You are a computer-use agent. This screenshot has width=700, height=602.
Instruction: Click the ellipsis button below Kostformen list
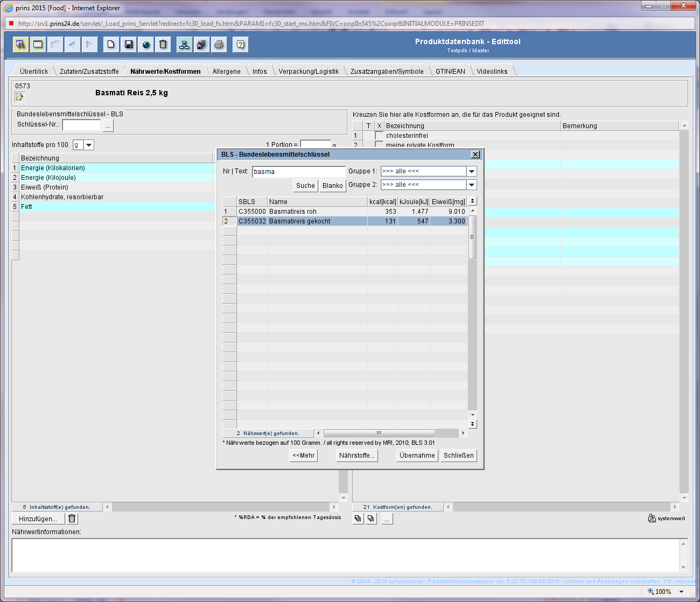pyautogui.click(x=387, y=519)
